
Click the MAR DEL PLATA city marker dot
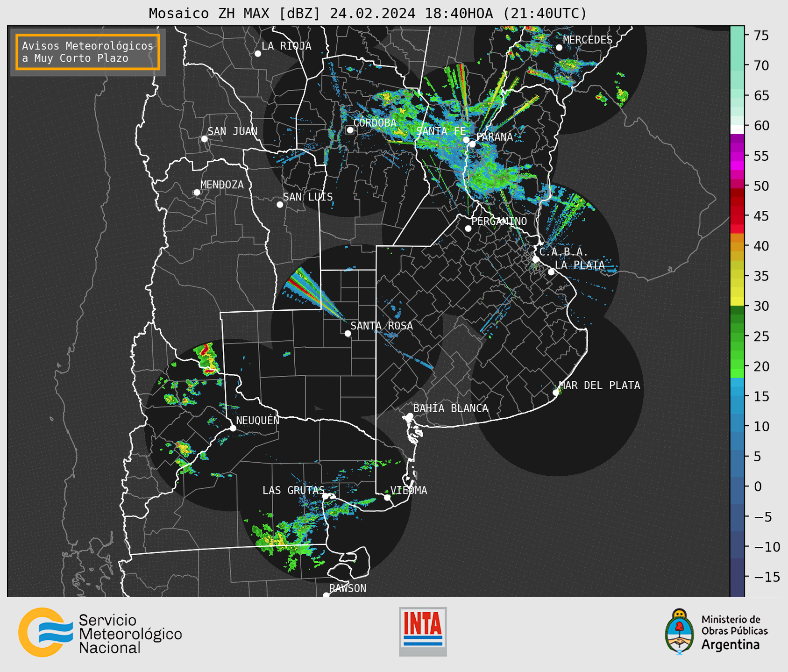pyautogui.click(x=556, y=393)
